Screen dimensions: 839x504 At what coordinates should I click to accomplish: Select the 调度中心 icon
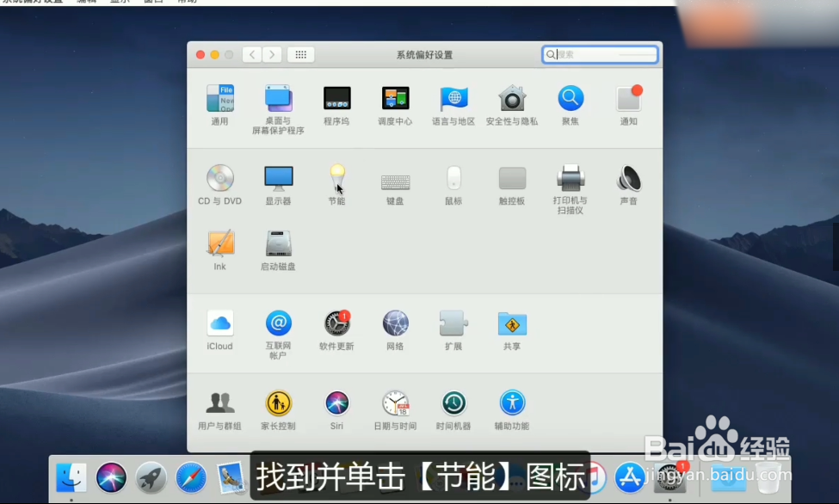click(395, 99)
